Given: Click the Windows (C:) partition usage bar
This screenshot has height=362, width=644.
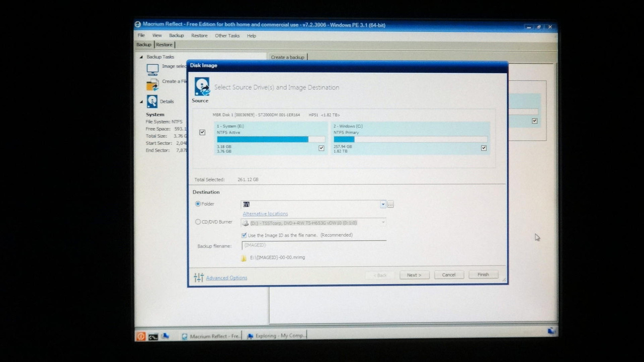Looking at the screenshot, I should click(410, 139).
